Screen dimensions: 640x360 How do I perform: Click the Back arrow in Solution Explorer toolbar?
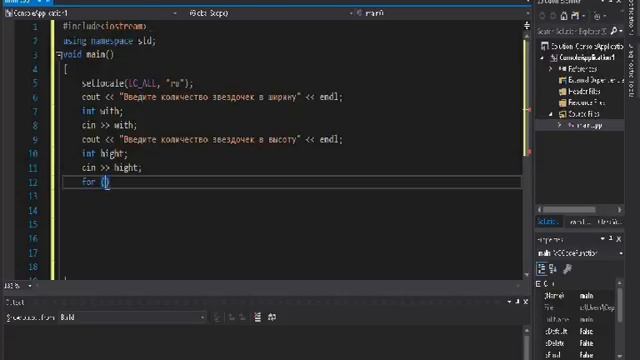coord(542,16)
